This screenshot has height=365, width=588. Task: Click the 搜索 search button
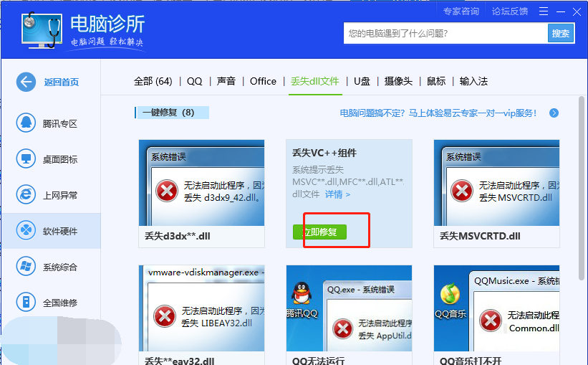tap(561, 33)
